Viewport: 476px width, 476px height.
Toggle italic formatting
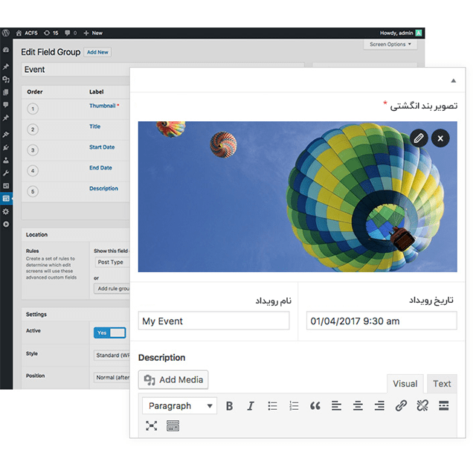click(251, 405)
